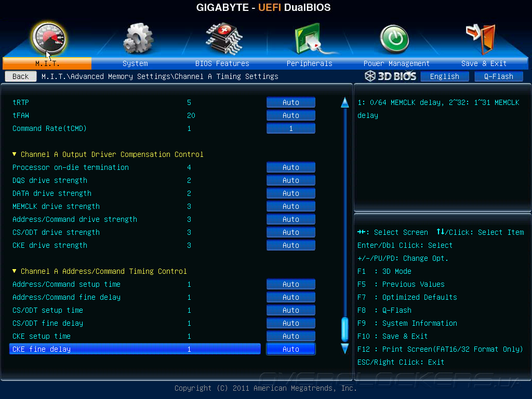Screen dimensions: 532x399
Task: Open DQS drive strength Auto box
Action: [x=291, y=180]
